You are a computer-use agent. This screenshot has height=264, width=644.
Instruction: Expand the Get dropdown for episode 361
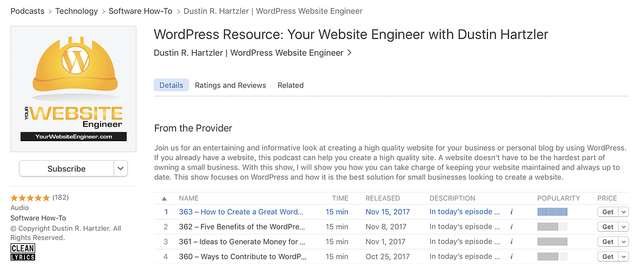624,242
